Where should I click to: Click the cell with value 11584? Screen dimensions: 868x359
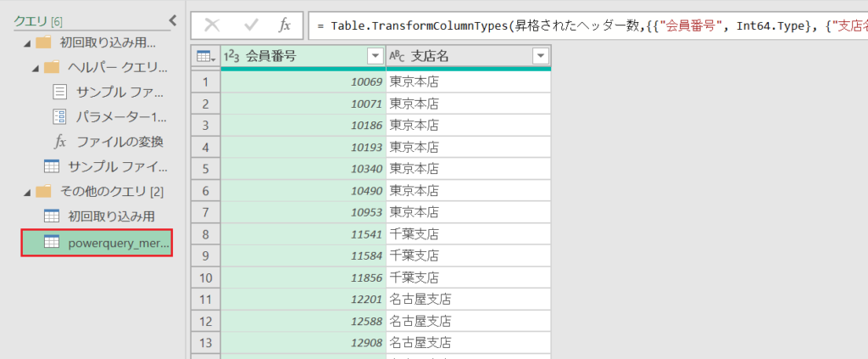coord(303,256)
